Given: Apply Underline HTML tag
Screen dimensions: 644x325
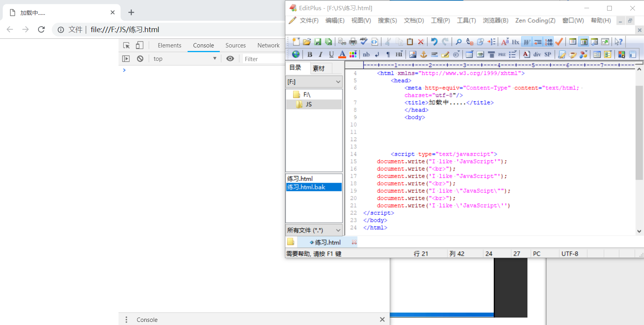Looking at the screenshot, I should pos(331,54).
